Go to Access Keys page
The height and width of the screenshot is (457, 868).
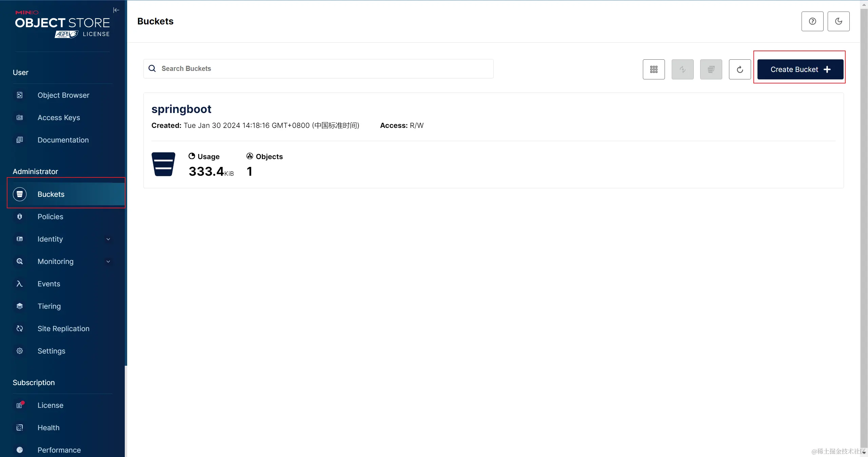coord(59,118)
